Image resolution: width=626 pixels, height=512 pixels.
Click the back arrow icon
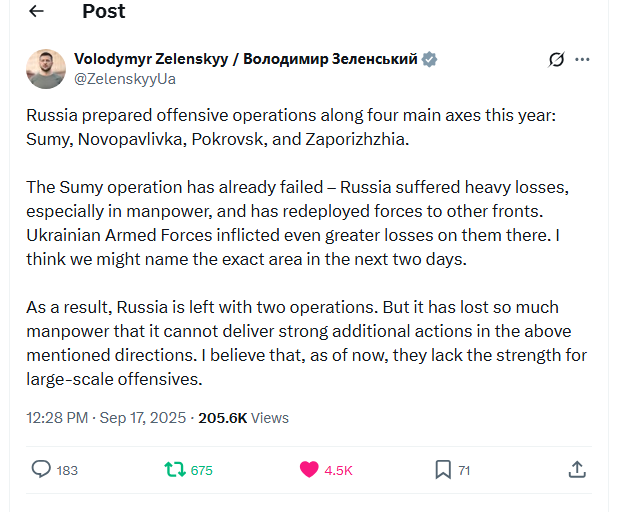(x=37, y=12)
